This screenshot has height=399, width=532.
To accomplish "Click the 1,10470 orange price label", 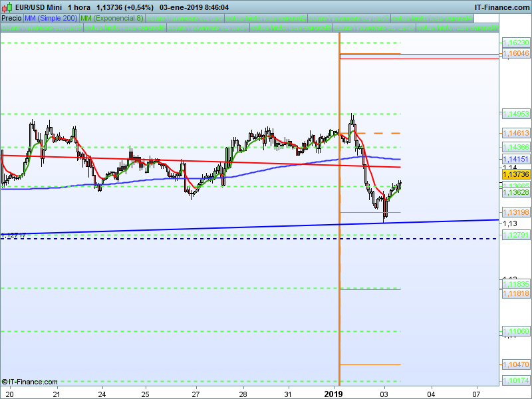I will (x=516, y=364).
